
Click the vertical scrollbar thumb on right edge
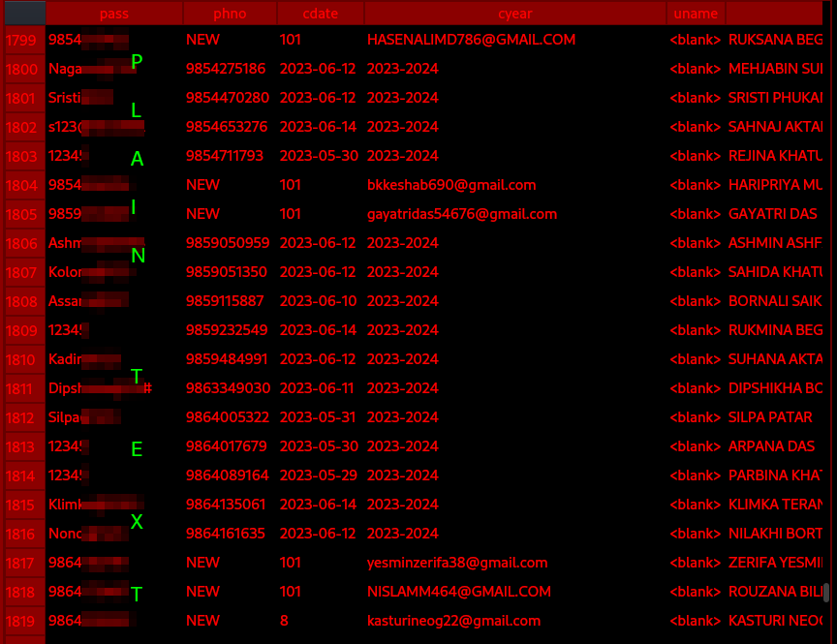[826, 592]
